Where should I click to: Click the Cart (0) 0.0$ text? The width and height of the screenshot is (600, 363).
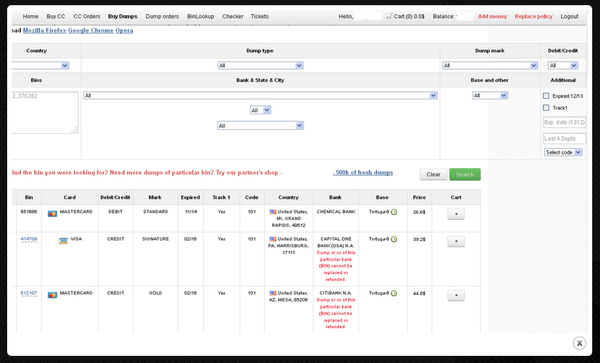tap(409, 16)
